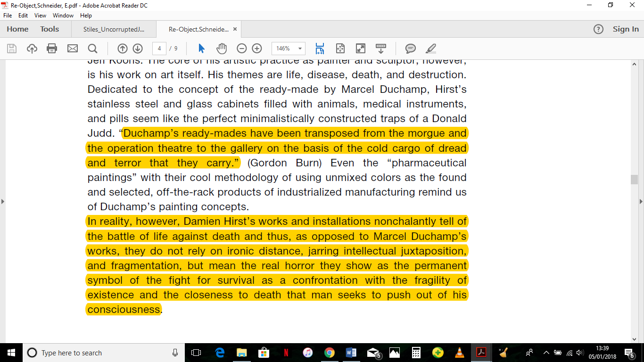Open volume control in system tray
644x362 pixels.
pyautogui.click(x=579, y=353)
